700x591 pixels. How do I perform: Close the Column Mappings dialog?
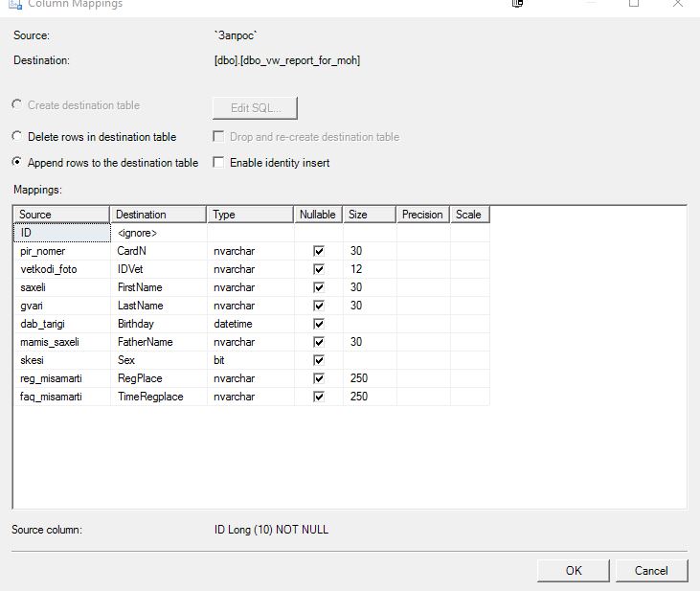[678, 4]
